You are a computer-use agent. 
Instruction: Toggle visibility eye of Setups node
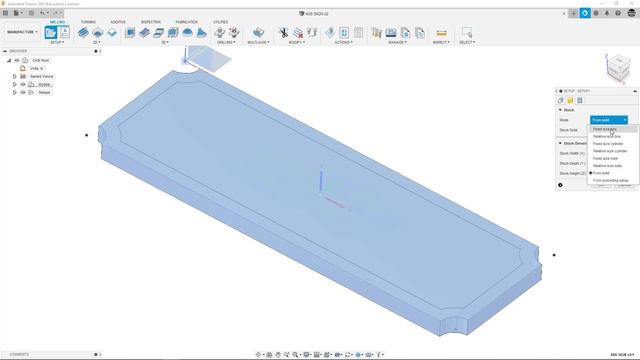[x=23, y=93]
